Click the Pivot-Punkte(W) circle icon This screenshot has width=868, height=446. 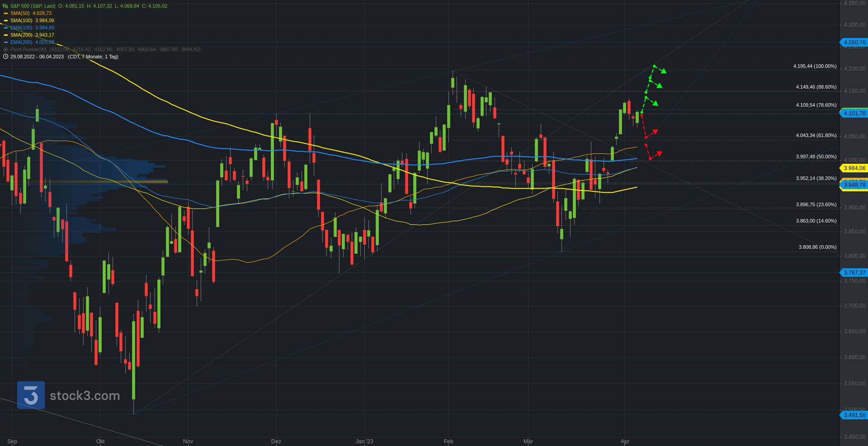pyautogui.click(x=5, y=49)
